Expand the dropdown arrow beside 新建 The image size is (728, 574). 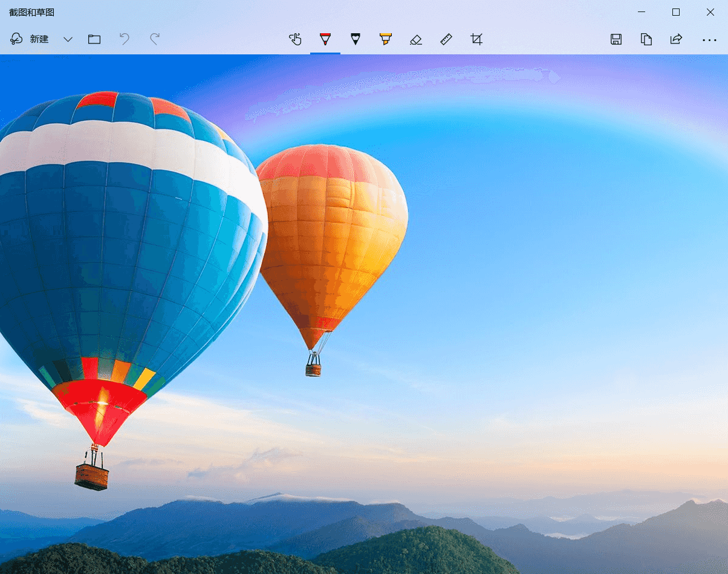68,40
